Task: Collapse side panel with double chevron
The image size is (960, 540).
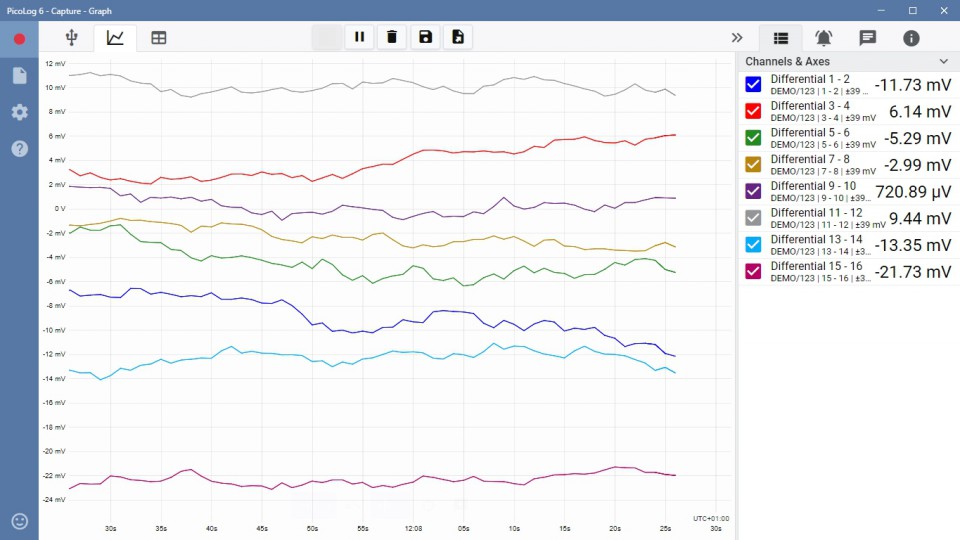Action: [737, 38]
